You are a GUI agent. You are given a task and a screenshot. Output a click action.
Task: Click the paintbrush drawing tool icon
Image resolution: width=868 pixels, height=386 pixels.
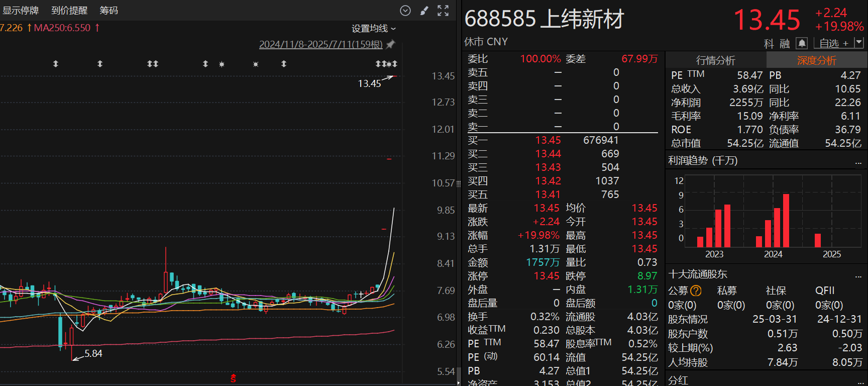424,11
